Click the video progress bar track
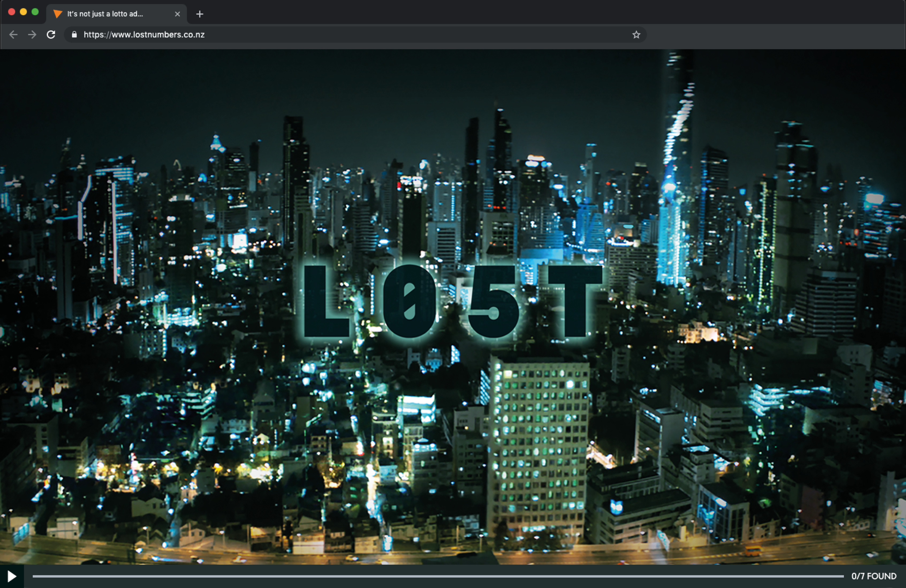The width and height of the screenshot is (906, 588). coord(438,576)
